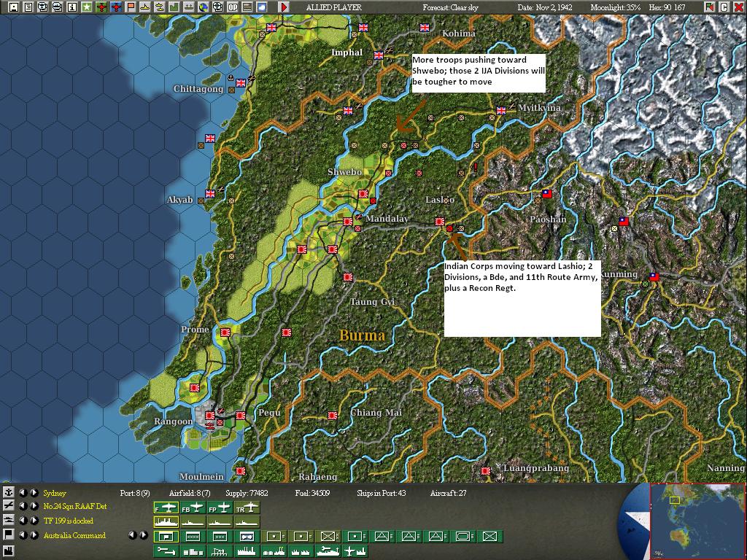Select 'TF 199 is docked' label

(x=68, y=521)
